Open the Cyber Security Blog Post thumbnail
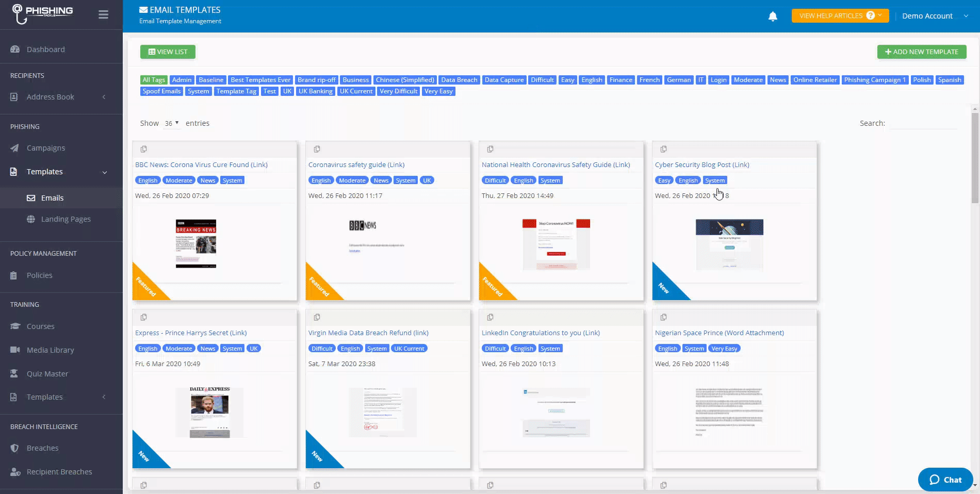 pyautogui.click(x=729, y=244)
